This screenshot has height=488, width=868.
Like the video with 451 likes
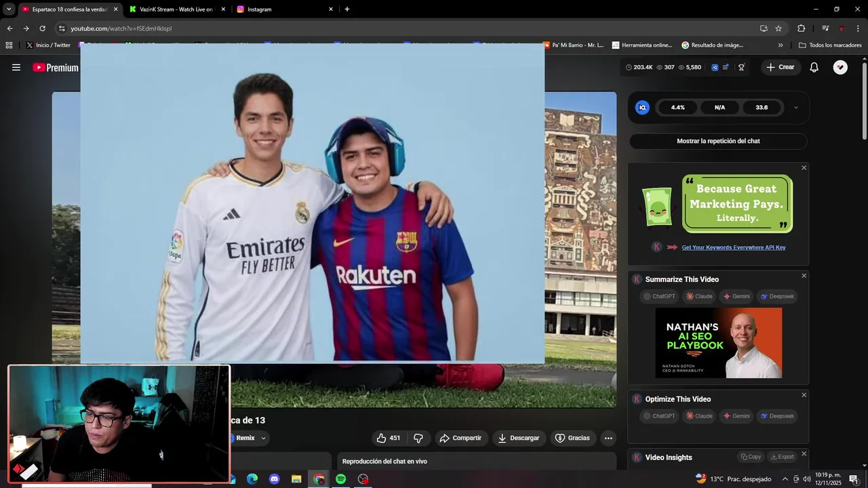[389, 438]
